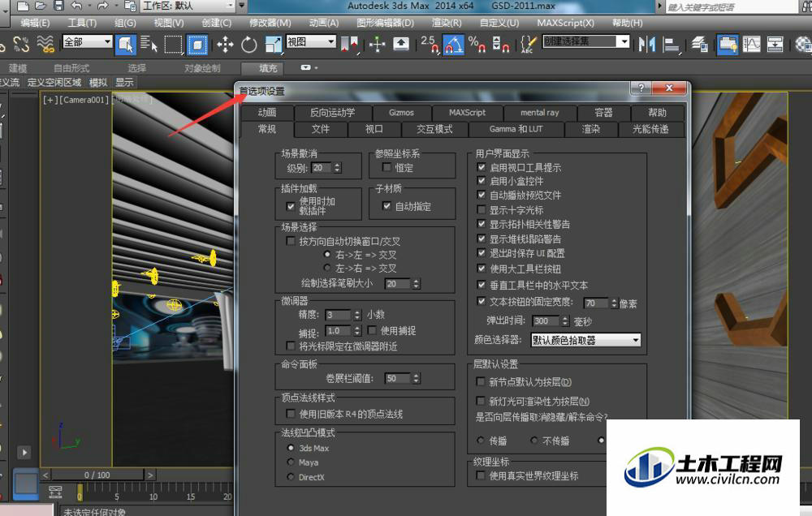The height and width of the screenshot is (516, 812).
Task: Click the Use Pivot Point Center icon
Action: click(349, 45)
